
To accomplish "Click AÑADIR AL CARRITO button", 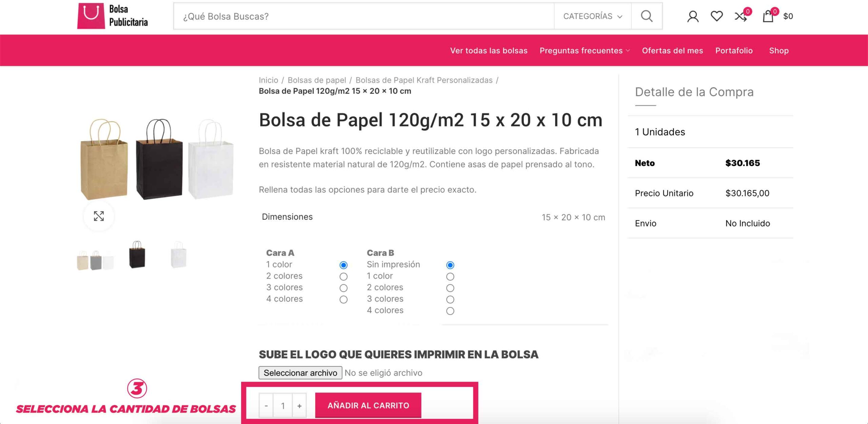I will point(368,405).
